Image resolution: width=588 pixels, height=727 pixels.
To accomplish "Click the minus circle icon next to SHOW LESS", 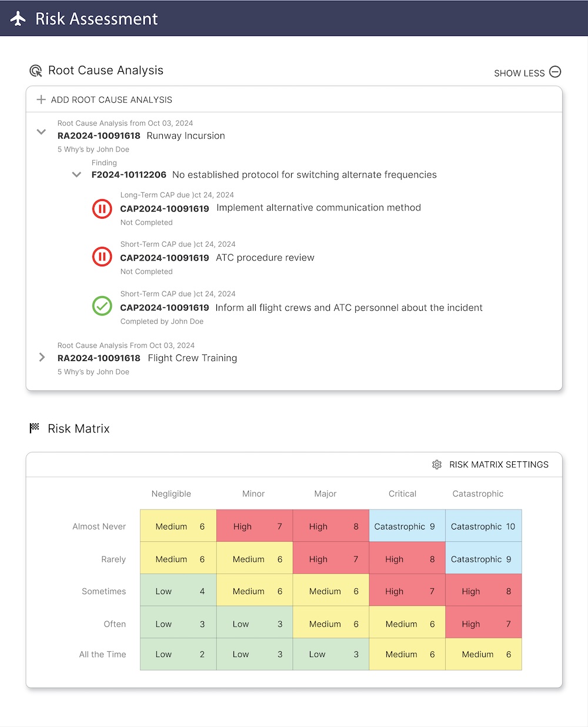I will pyautogui.click(x=554, y=72).
